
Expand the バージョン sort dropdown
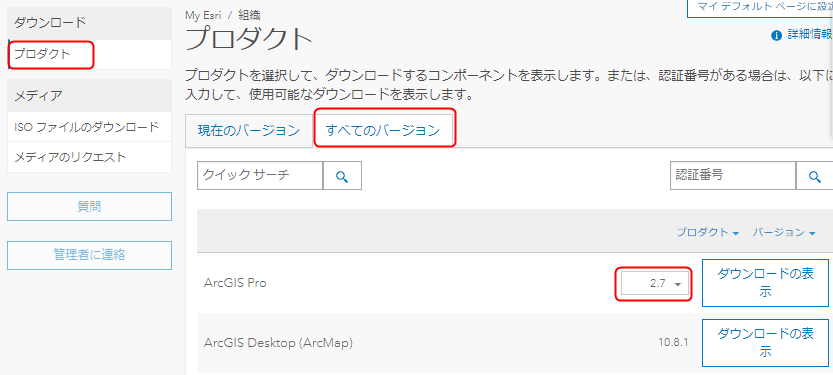[784, 232]
